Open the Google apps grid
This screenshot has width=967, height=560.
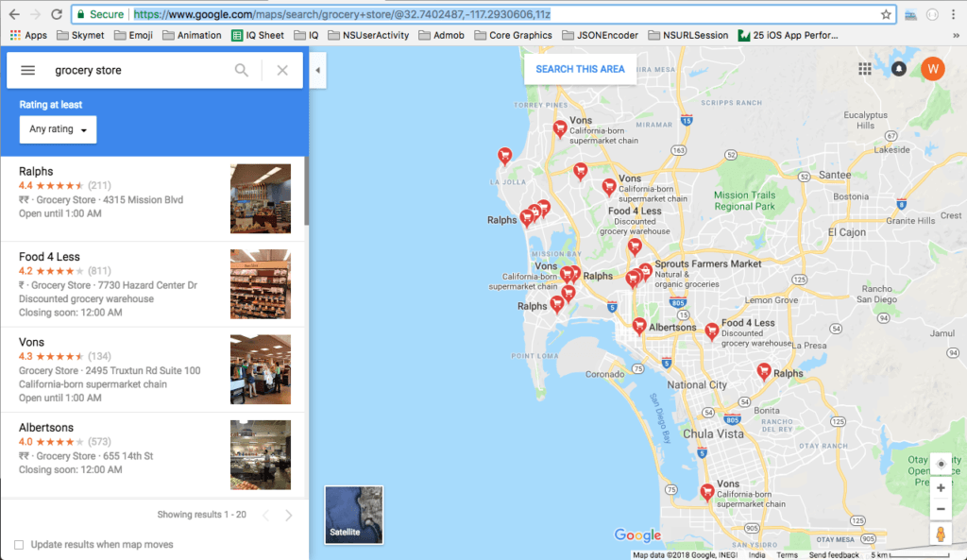[x=865, y=69]
